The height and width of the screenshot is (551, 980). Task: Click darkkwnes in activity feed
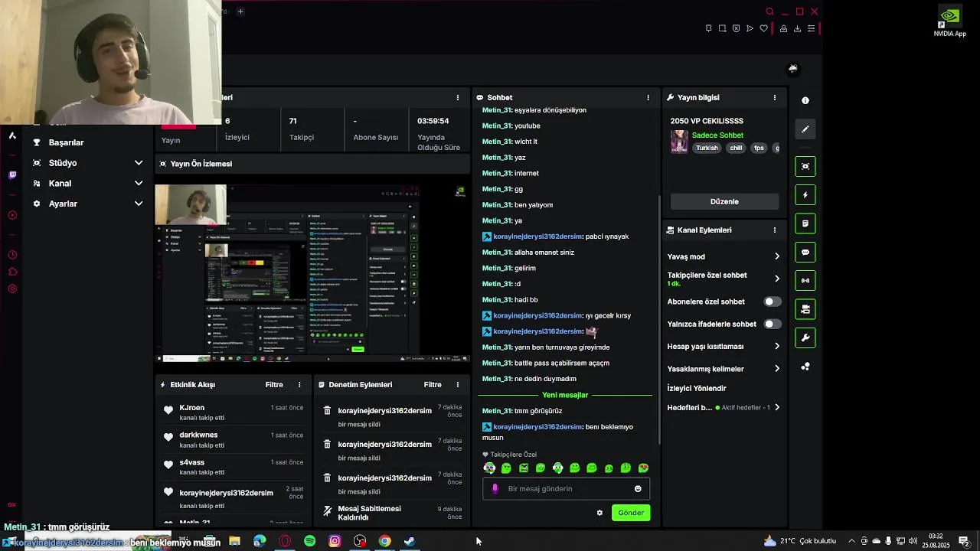point(198,435)
